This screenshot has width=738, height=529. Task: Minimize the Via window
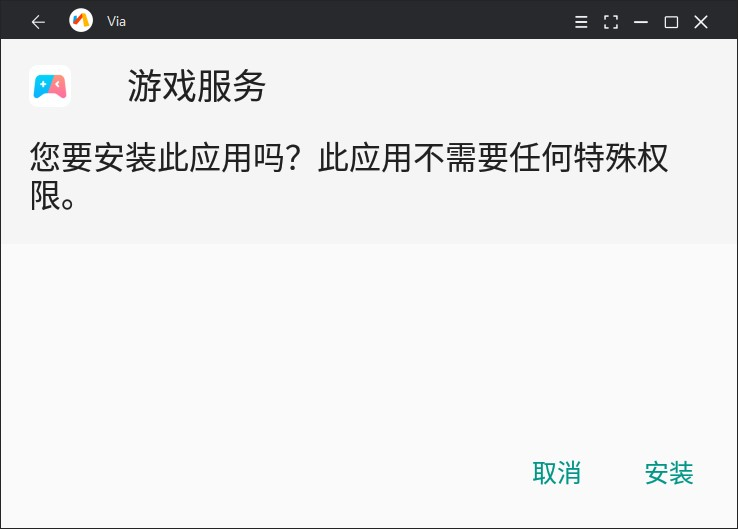tap(641, 22)
